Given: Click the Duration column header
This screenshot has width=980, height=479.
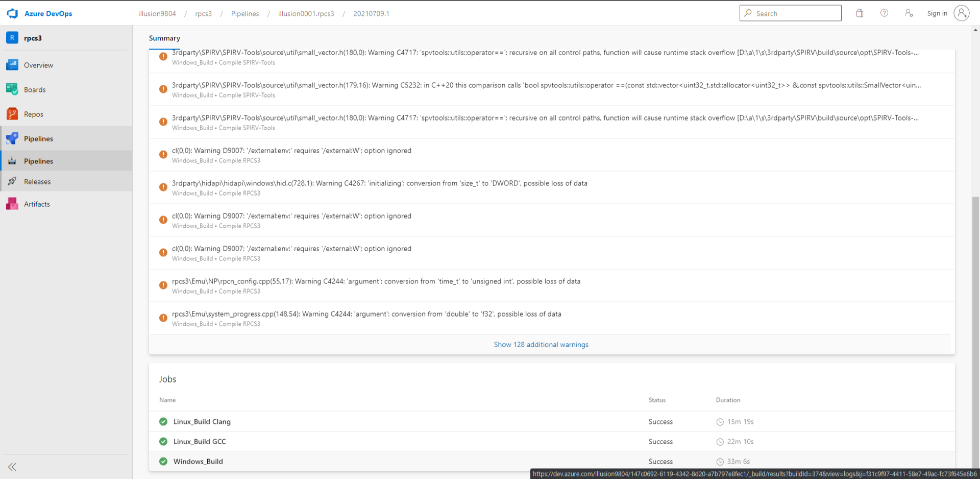Looking at the screenshot, I should 728,400.
